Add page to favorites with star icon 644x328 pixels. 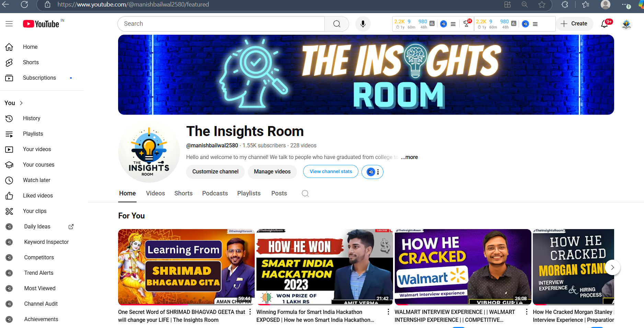click(x=542, y=4)
